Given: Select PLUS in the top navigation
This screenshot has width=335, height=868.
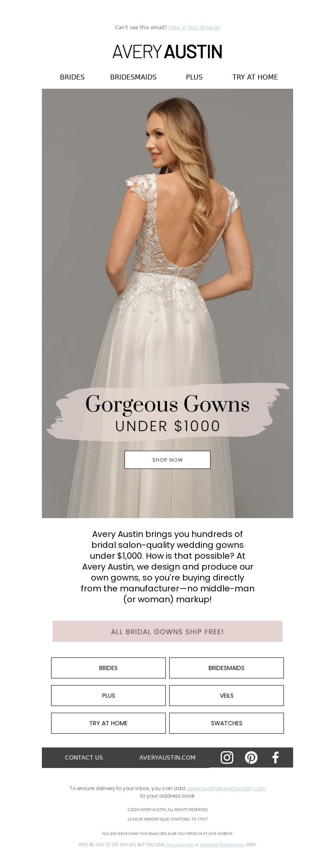Looking at the screenshot, I should tap(194, 77).
